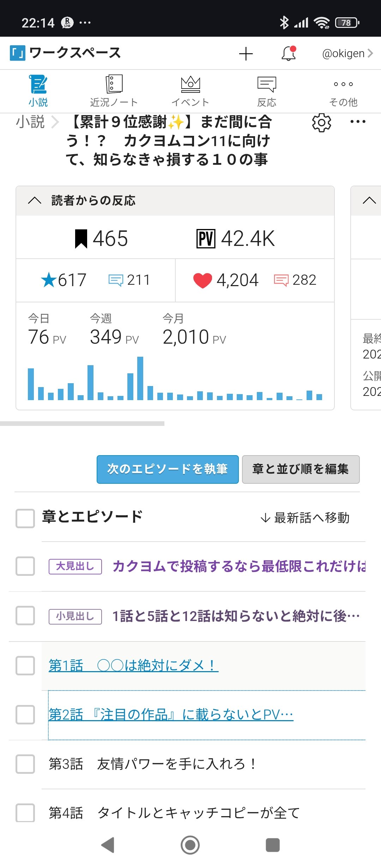Tap the blue star rating icon
Image resolution: width=381 pixels, height=868 pixels.
(49, 281)
